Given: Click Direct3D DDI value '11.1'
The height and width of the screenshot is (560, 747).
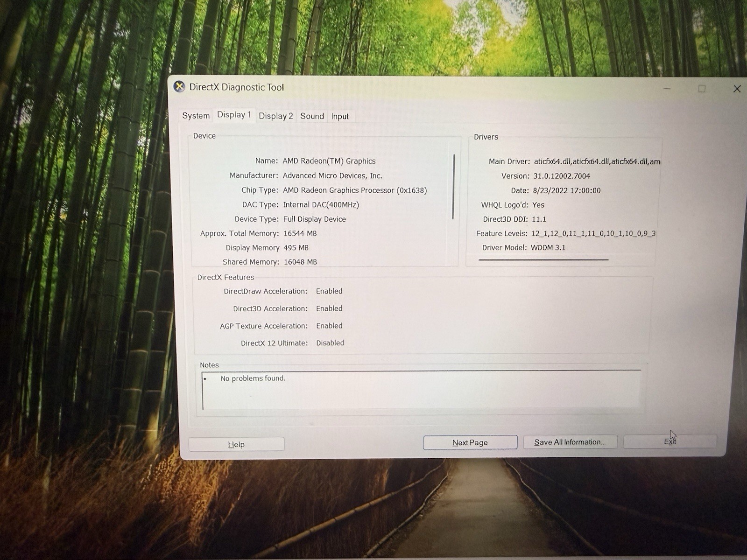Looking at the screenshot, I should 539,219.
